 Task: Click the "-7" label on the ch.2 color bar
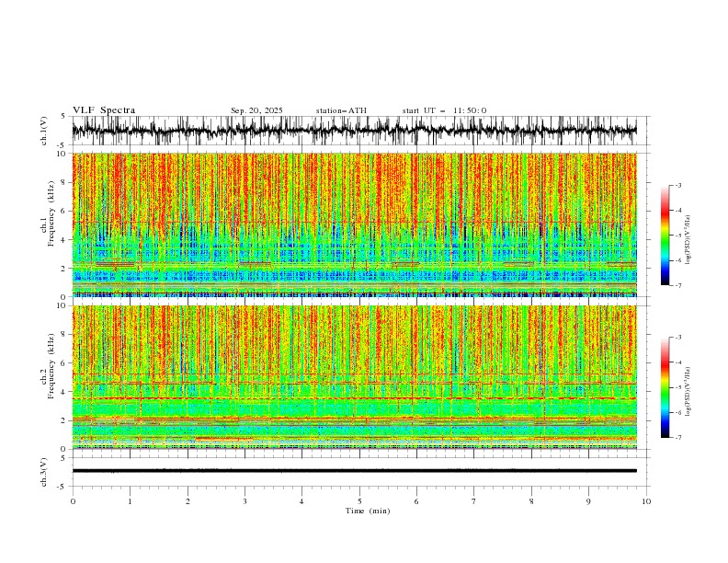pos(677,437)
